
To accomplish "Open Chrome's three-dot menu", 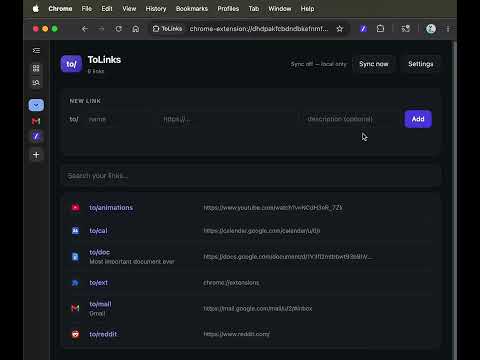I will pos(448,29).
